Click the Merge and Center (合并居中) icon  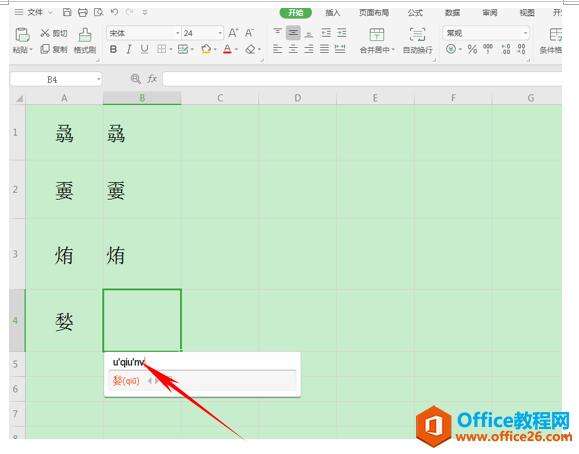point(377,34)
